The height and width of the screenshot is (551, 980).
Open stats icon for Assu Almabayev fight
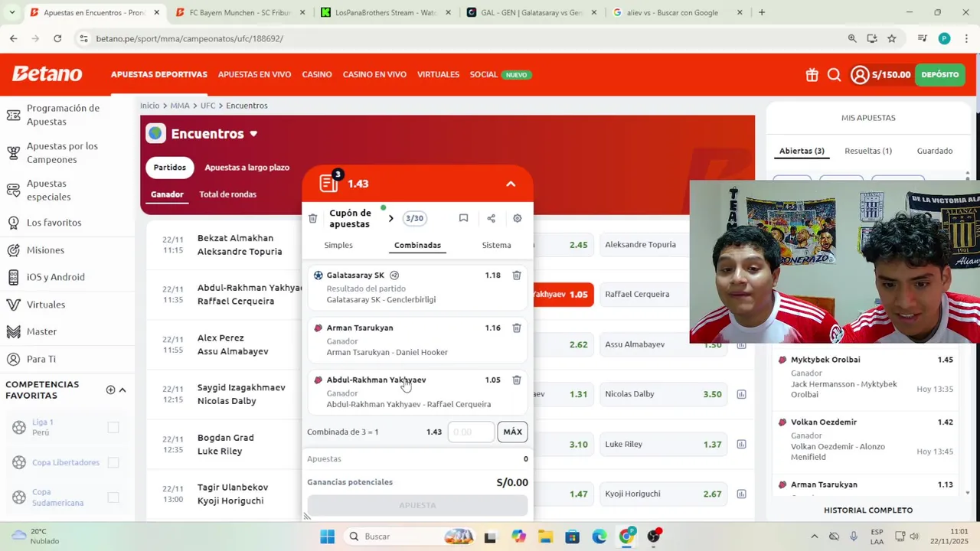(741, 345)
